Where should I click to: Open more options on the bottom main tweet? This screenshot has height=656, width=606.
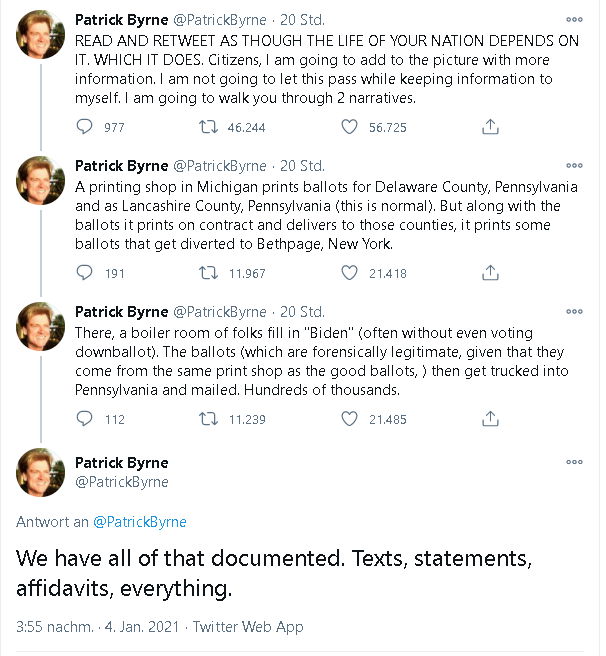pyautogui.click(x=574, y=462)
